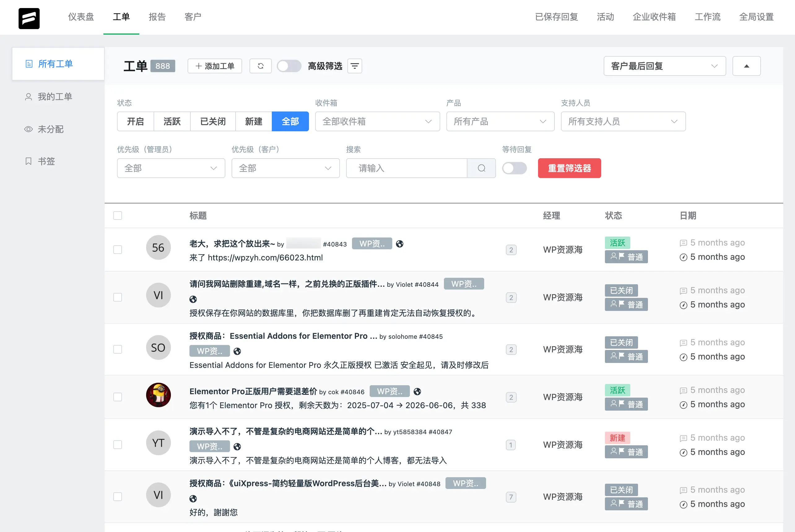Screen dimensions: 795x532
Task: Click the SO avatar of solohome ticket
Action: pos(159,347)
